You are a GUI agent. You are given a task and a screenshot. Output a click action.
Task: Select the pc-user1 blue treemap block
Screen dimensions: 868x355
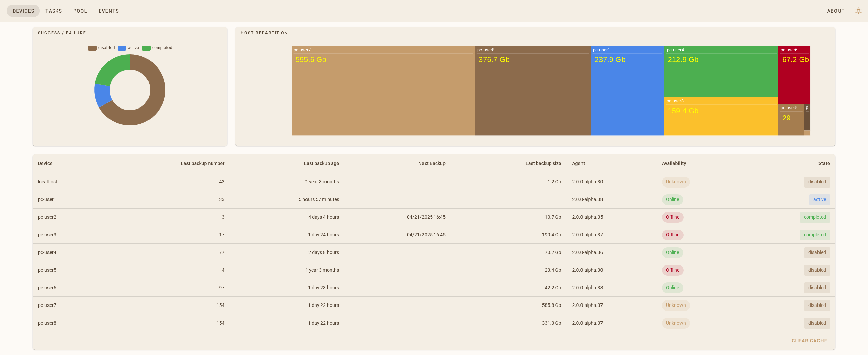[627, 91]
